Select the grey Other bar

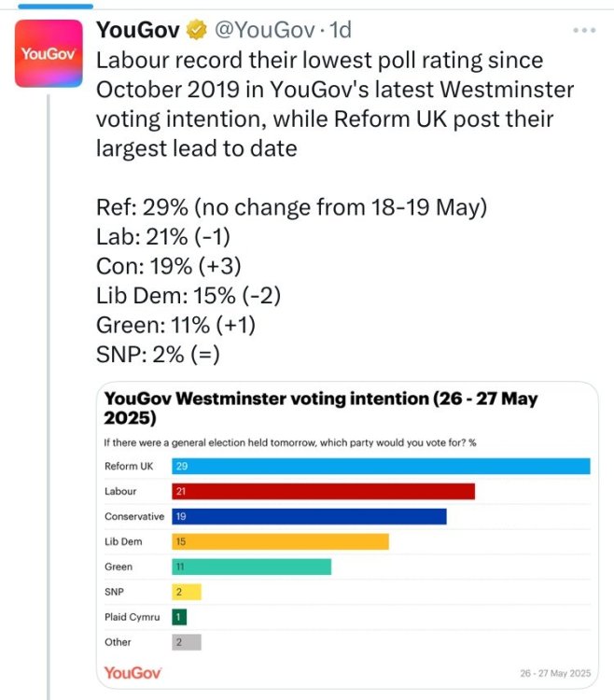(187, 642)
